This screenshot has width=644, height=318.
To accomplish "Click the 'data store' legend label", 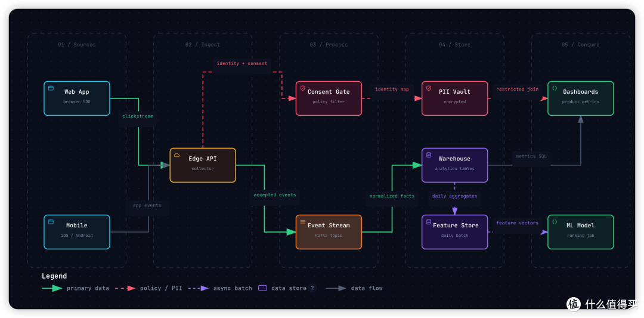I will click(x=289, y=288).
